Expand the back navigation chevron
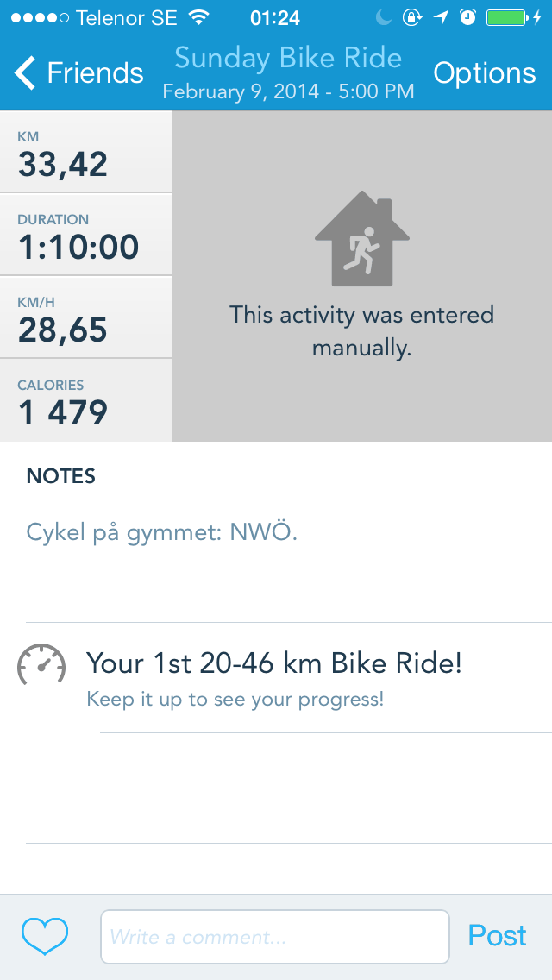Screen dimensions: 552x980 24,73
